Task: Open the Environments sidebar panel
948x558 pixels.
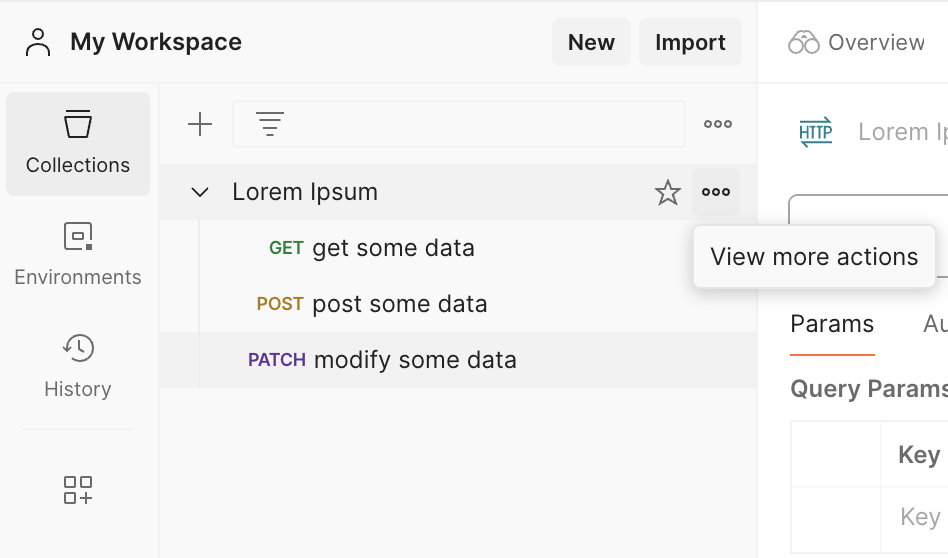Action: [78, 255]
